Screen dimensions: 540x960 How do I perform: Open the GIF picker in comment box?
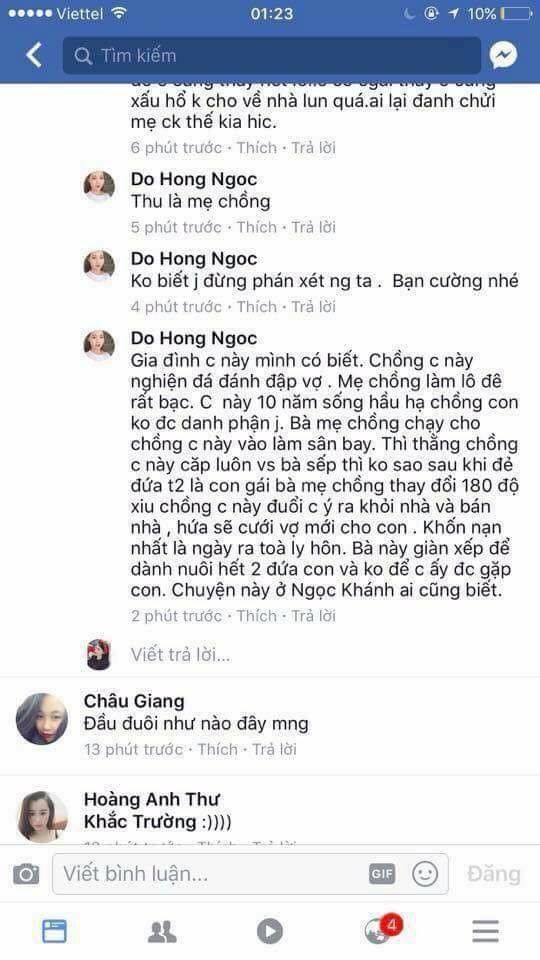382,874
